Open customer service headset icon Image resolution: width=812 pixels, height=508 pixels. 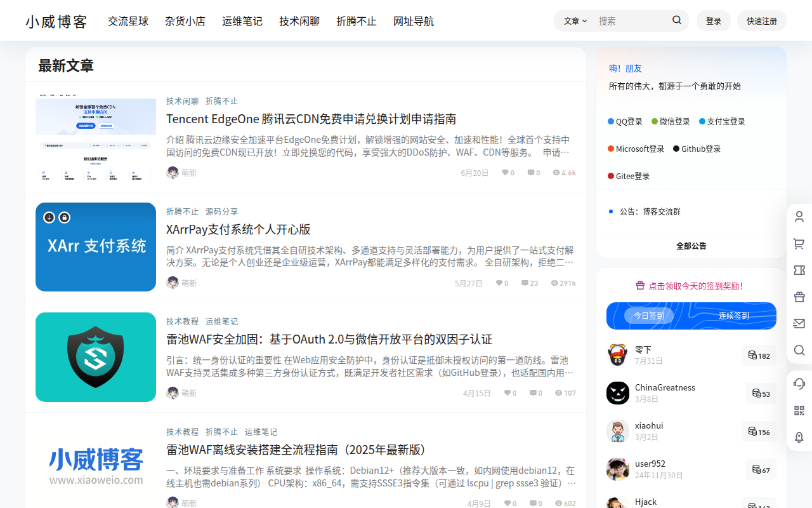pos(799,384)
